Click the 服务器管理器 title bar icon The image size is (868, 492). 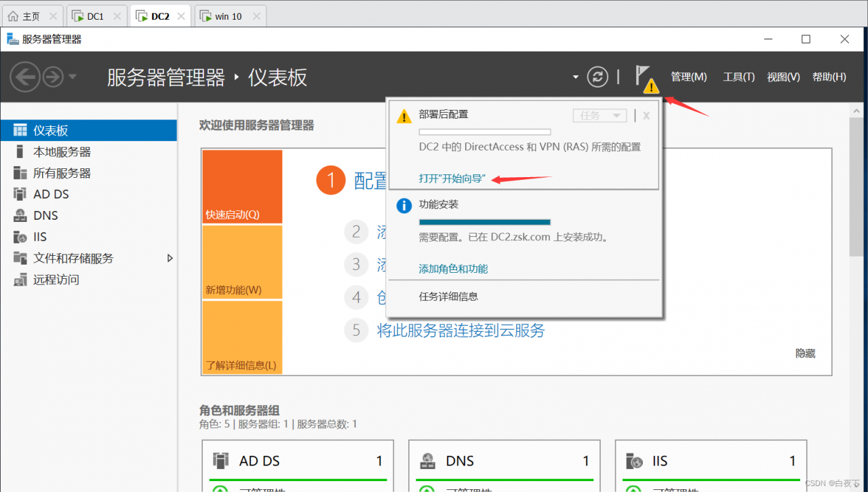point(13,39)
